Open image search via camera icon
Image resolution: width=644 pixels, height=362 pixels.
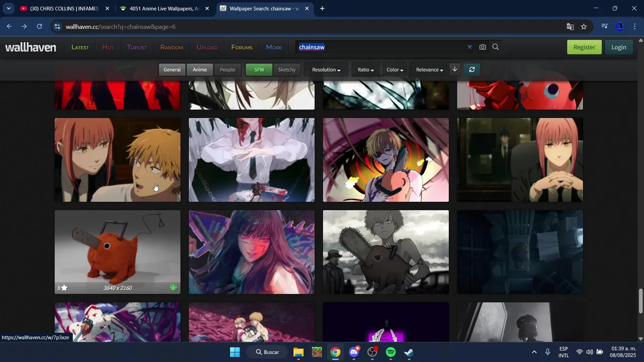[482, 47]
